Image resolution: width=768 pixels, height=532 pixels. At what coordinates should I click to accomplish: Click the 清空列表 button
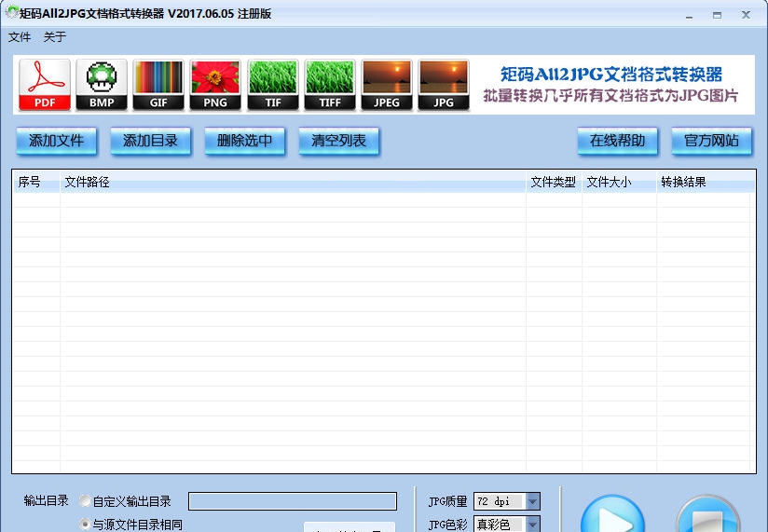pyautogui.click(x=338, y=141)
